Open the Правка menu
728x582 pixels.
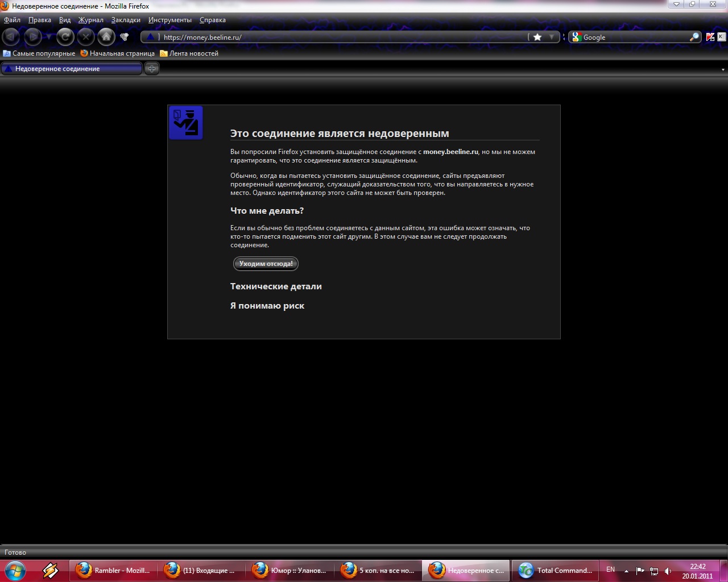(40, 20)
